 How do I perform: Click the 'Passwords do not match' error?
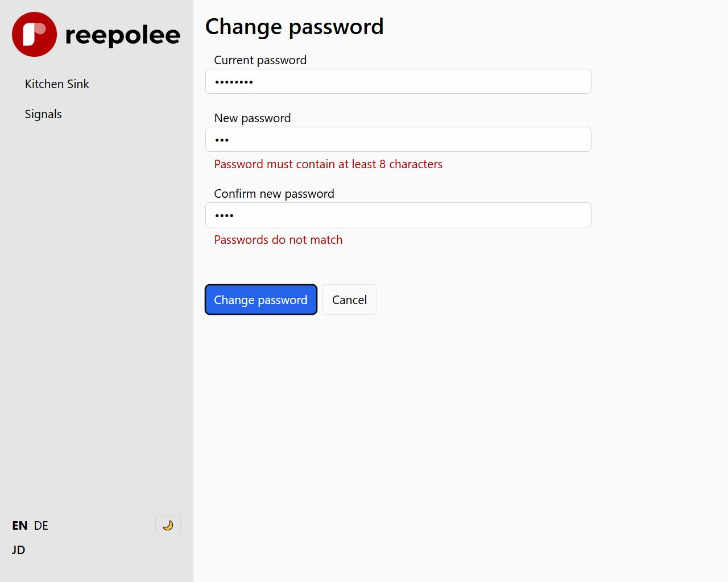pos(278,240)
